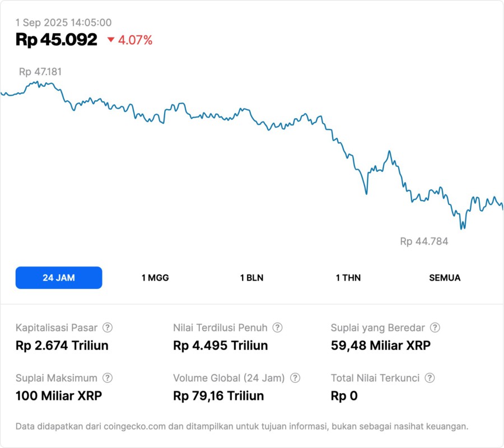Image resolution: width=504 pixels, height=448 pixels.
Task: Click the Kapitalisasi Pasar help icon
Action: (x=108, y=328)
